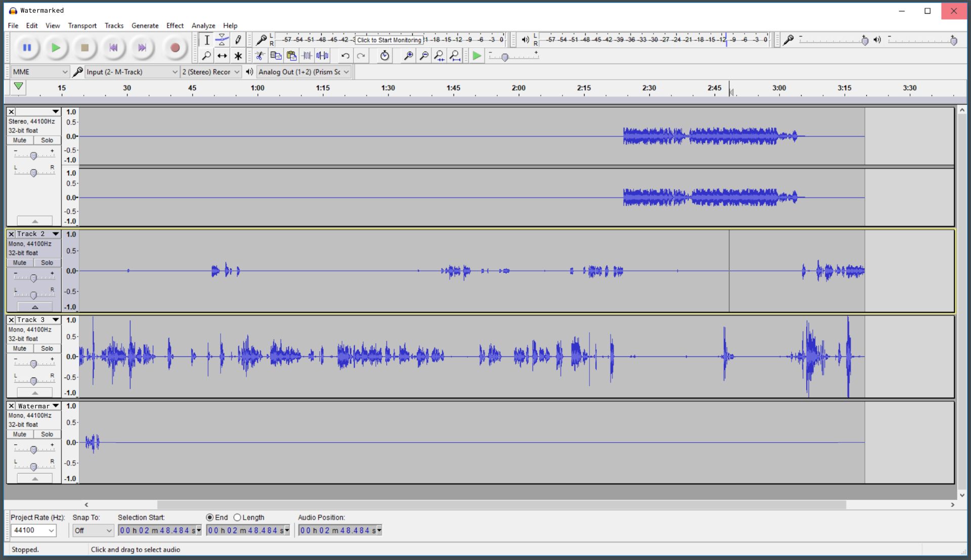Select the Envelope tool
971x560 pixels.
tap(222, 39)
